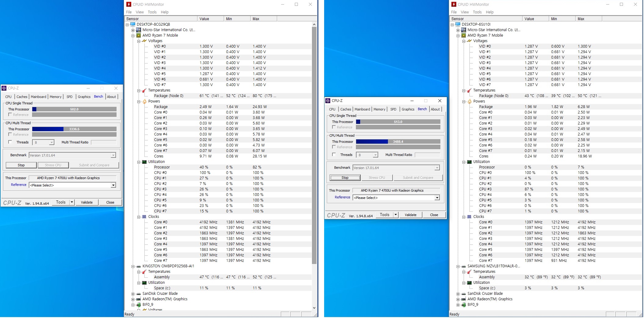Image resolution: width=644 pixels, height=318 pixels.
Task: Click the Close button in left CPU-Z
Action: point(110,202)
